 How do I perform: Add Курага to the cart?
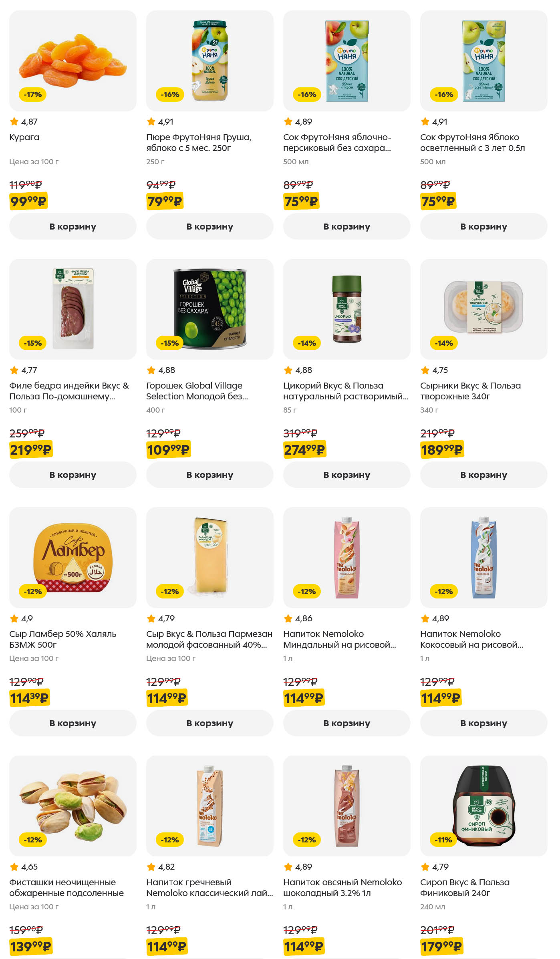tap(73, 226)
